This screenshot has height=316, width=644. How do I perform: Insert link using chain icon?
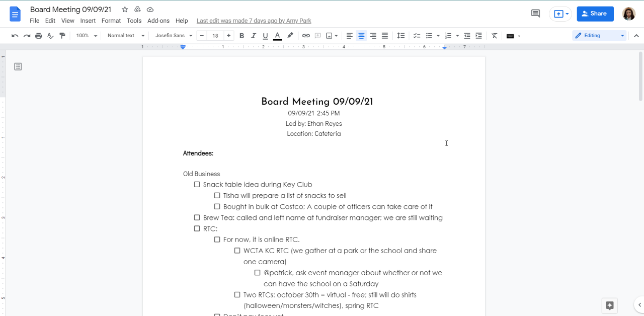(x=306, y=36)
